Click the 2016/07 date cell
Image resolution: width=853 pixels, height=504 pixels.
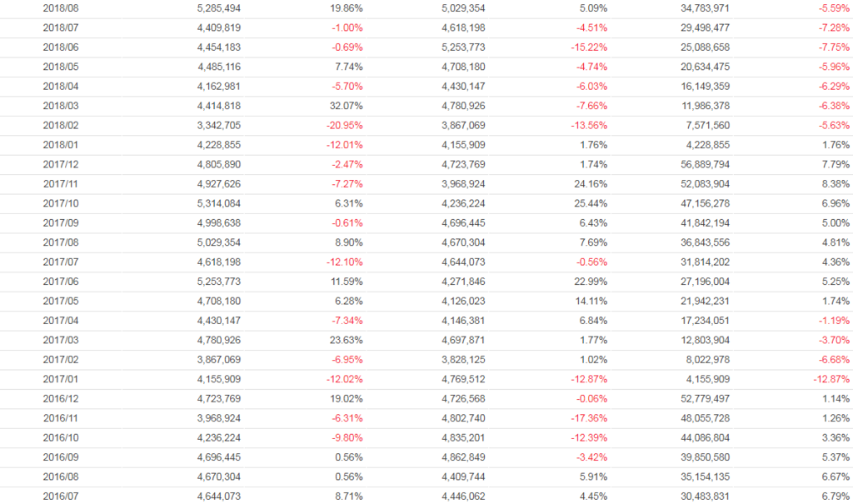pyautogui.click(x=59, y=497)
